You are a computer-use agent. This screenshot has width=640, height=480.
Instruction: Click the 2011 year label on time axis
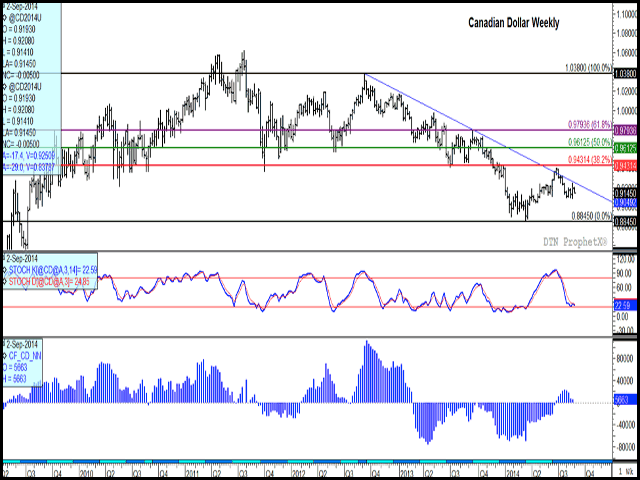[x=191, y=471]
